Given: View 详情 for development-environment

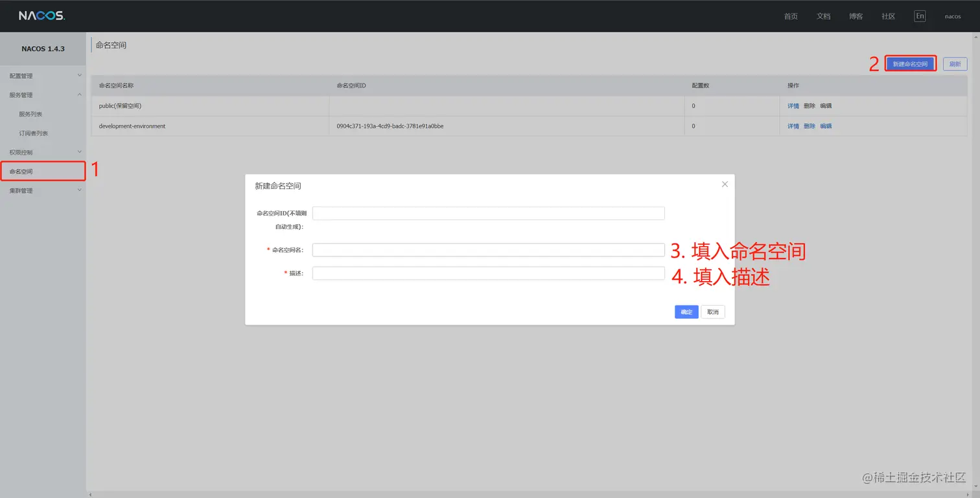Looking at the screenshot, I should click(x=793, y=126).
